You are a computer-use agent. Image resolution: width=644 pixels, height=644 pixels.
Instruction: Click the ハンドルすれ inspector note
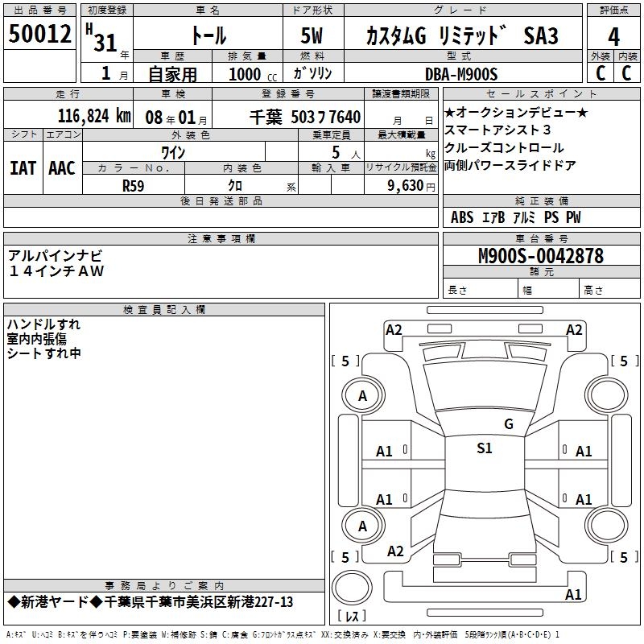[43, 324]
